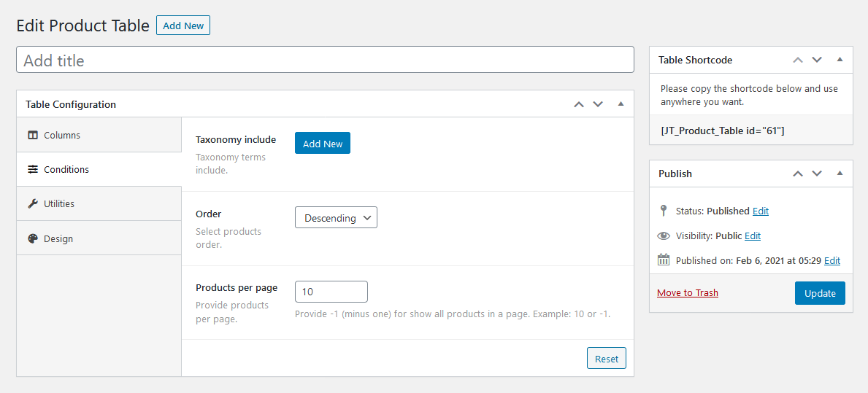The height and width of the screenshot is (393, 868).
Task: Open the Order Descending dropdown
Action: pyautogui.click(x=336, y=217)
